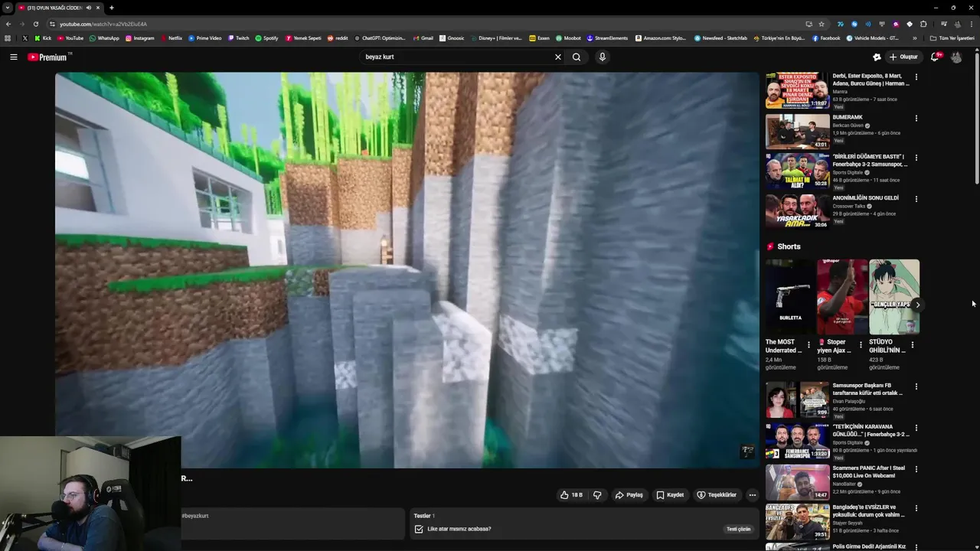980x551 pixels.
Task: Open options for 'ANONİMLİĞİN SONU GELDİ' video
Action: click(x=916, y=199)
